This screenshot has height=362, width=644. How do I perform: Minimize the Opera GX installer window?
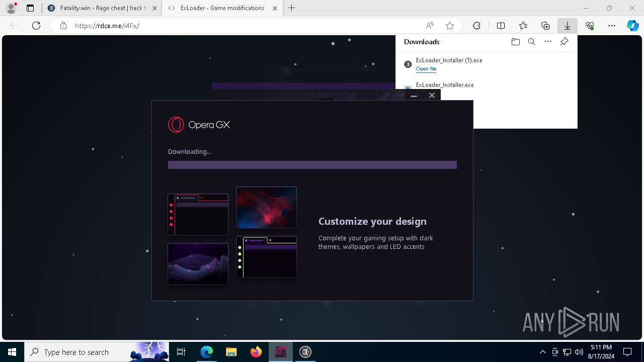point(414,96)
